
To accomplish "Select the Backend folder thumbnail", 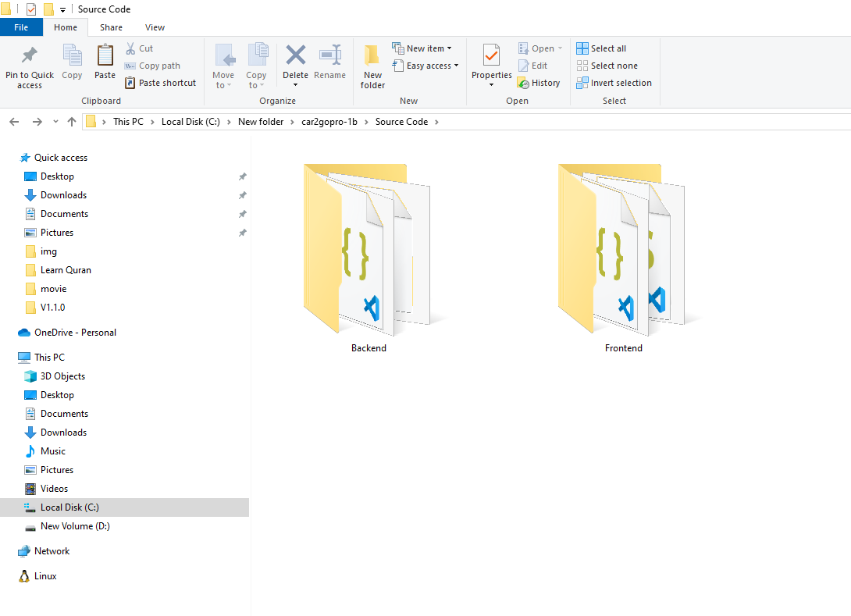I will click(x=368, y=249).
